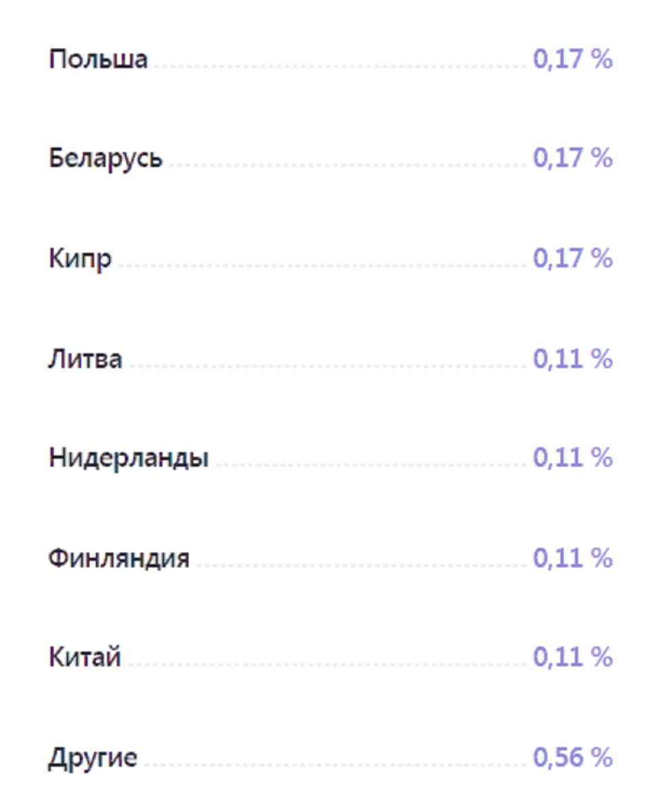This screenshot has width=648, height=812.
Task: Click the Другие 0,56 % value
Action: [573, 758]
